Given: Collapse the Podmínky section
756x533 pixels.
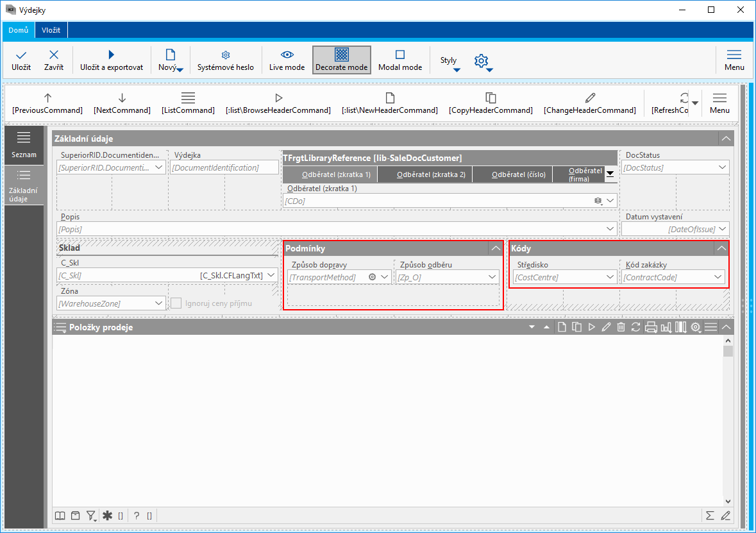Looking at the screenshot, I should point(496,248).
